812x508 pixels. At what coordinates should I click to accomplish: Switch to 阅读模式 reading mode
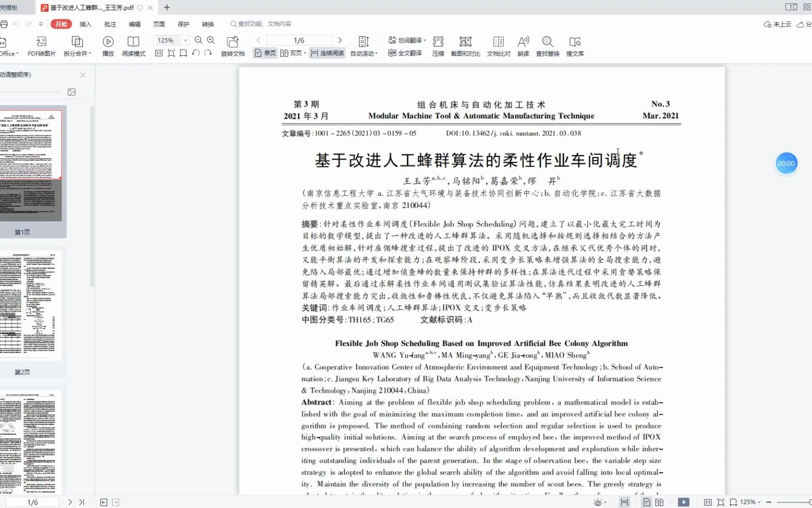[133, 47]
